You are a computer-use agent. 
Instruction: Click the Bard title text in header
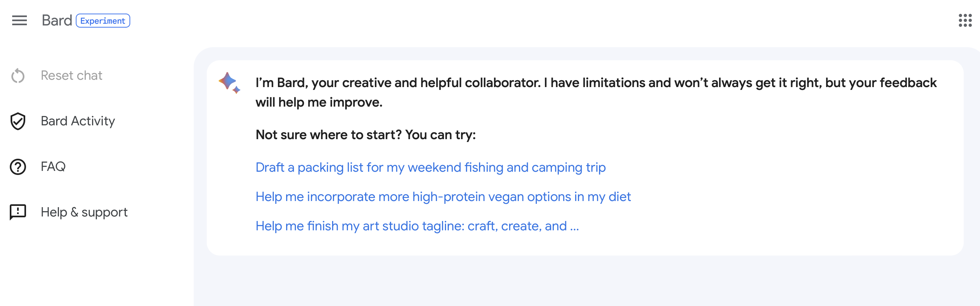(57, 21)
